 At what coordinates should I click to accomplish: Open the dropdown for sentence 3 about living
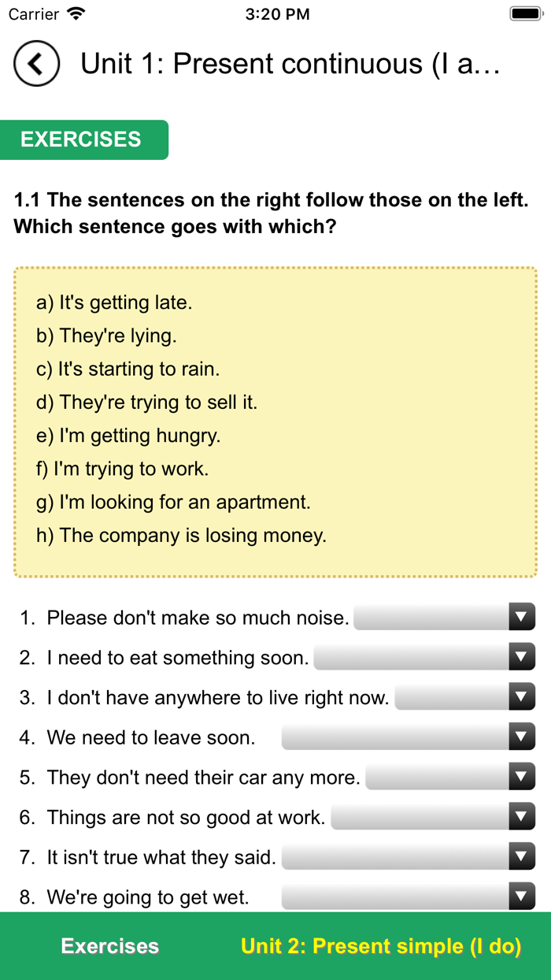(x=520, y=696)
